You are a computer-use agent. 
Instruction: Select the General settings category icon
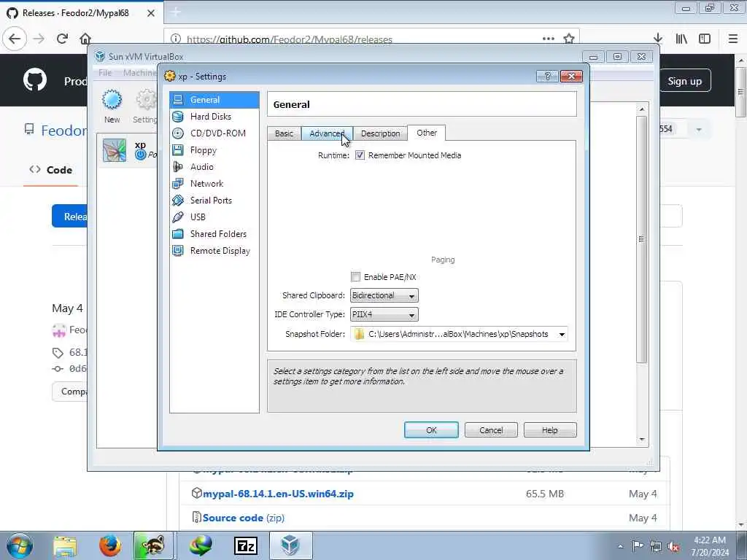[x=178, y=99]
